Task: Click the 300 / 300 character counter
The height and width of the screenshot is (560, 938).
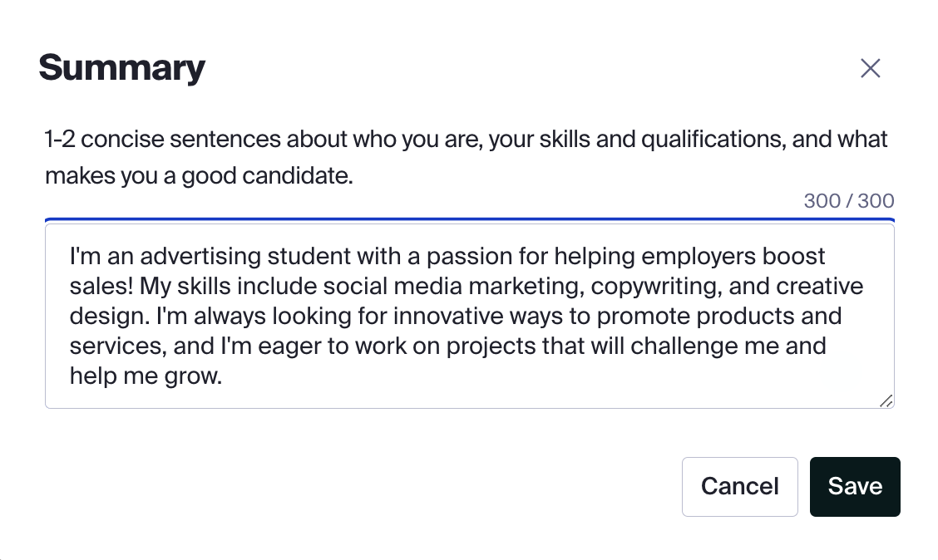Action: 849,201
